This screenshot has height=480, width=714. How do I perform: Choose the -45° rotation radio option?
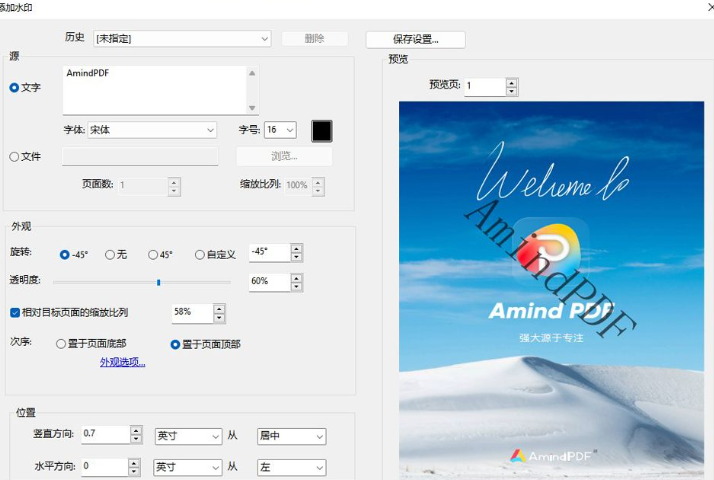[x=65, y=255]
